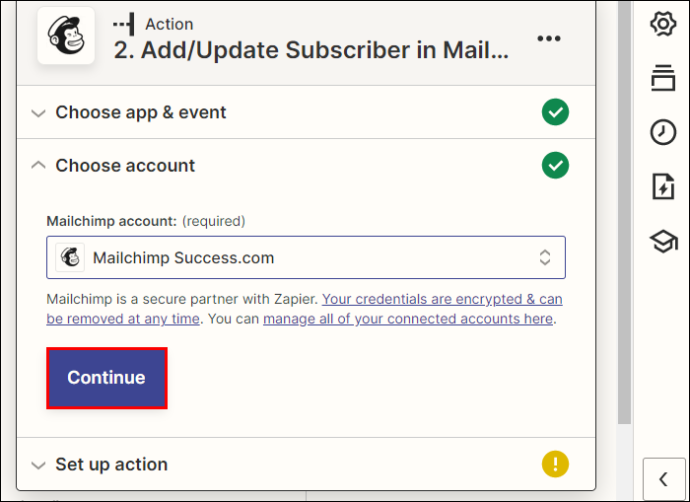The image size is (690, 502).
Task: Open the graduation cap learning icon
Action: point(663,241)
